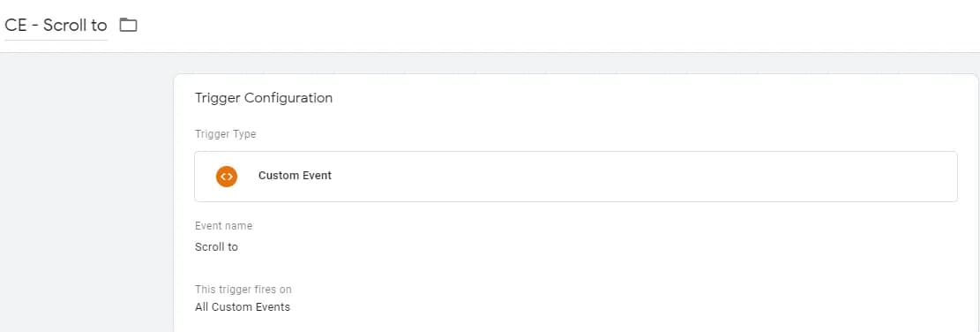Click the 'All Custom Events' fires-on value
The image size is (980, 332).
(x=243, y=307)
